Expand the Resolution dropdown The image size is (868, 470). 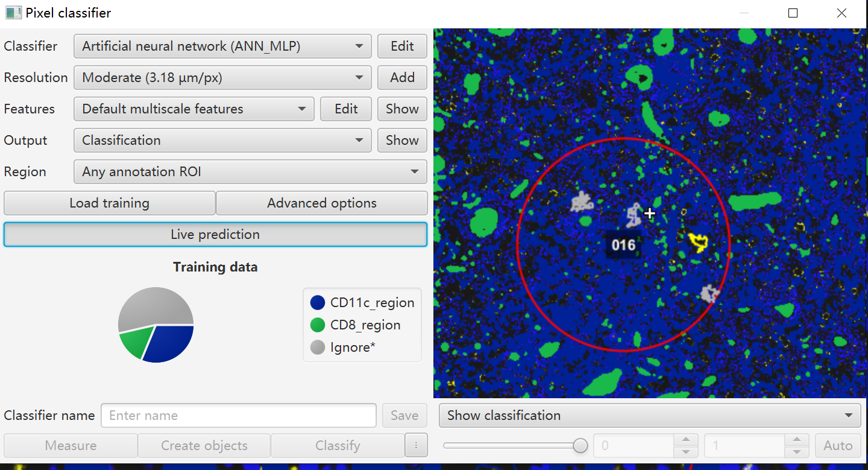coord(222,78)
